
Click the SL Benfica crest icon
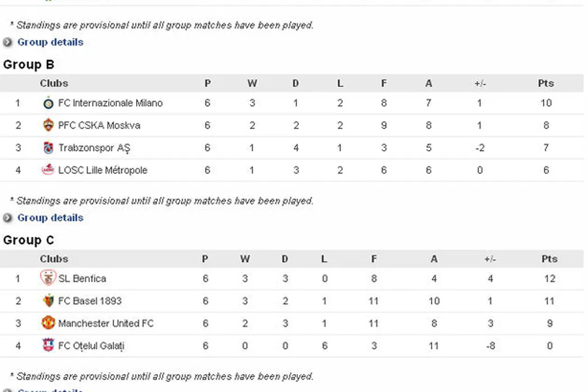[x=49, y=278]
